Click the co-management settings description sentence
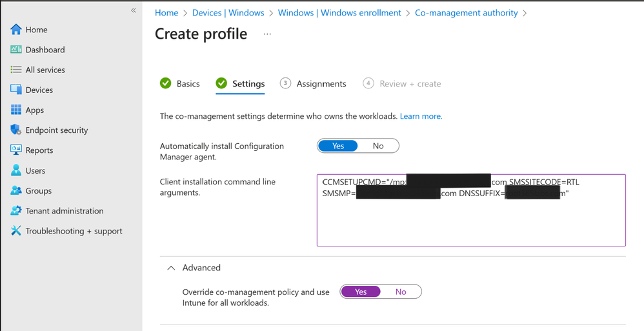This screenshot has height=331, width=644. click(279, 116)
